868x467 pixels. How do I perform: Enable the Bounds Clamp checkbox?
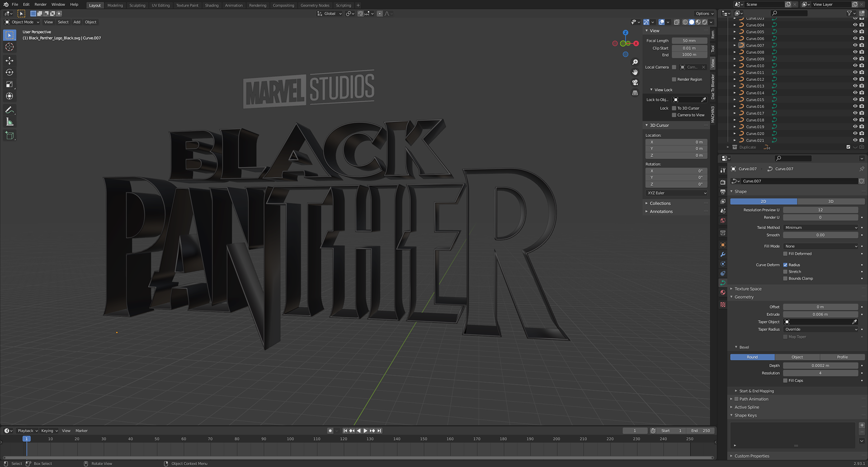pos(785,278)
